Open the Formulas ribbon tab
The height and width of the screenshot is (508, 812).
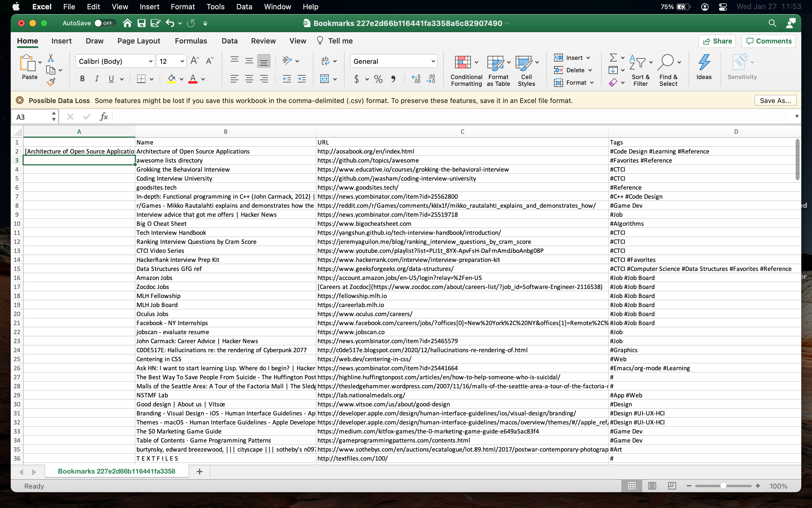[x=191, y=41]
